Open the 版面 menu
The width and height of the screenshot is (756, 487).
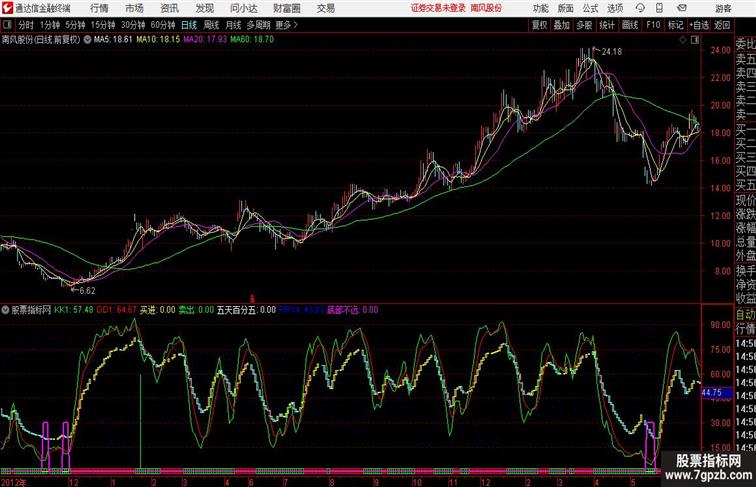pyautogui.click(x=565, y=8)
